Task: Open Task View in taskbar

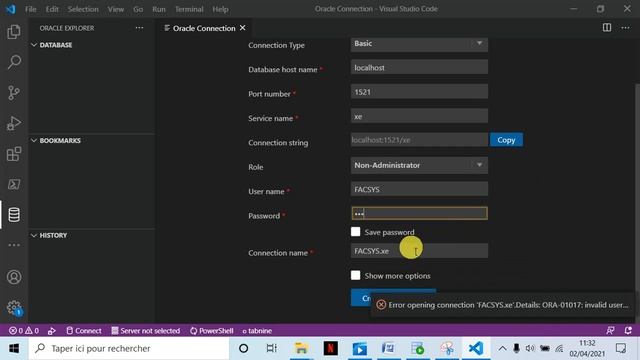Action: [x=271, y=349]
